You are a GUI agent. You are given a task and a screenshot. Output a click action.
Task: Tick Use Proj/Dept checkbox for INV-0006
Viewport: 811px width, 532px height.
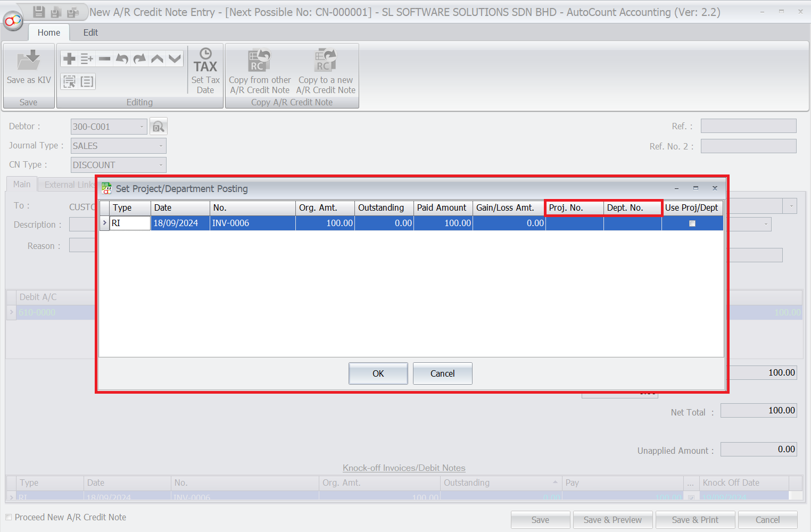[692, 223]
